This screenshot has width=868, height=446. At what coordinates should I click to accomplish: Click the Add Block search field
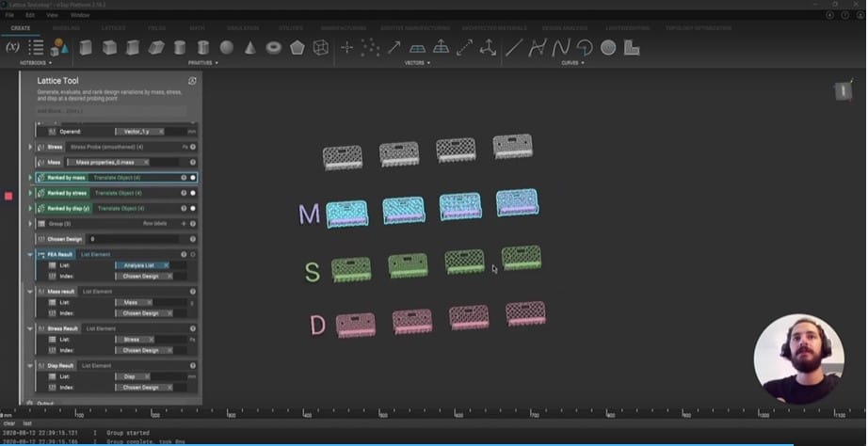[x=112, y=111]
